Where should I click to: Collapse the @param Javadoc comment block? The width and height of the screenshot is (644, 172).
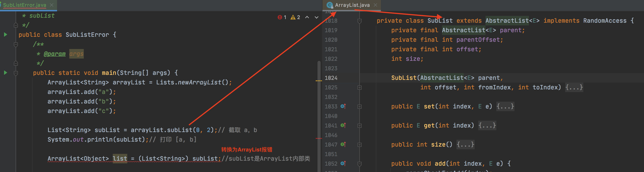click(16, 44)
